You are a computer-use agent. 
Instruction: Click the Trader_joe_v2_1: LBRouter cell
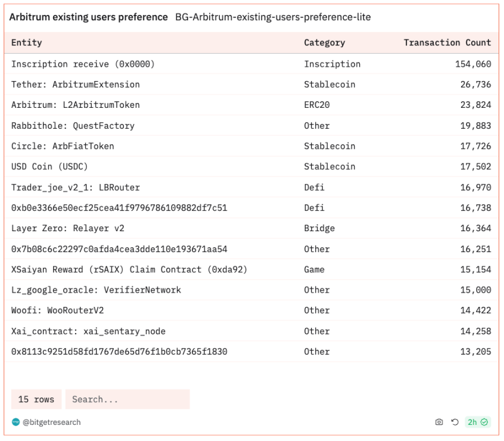(x=76, y=187)
